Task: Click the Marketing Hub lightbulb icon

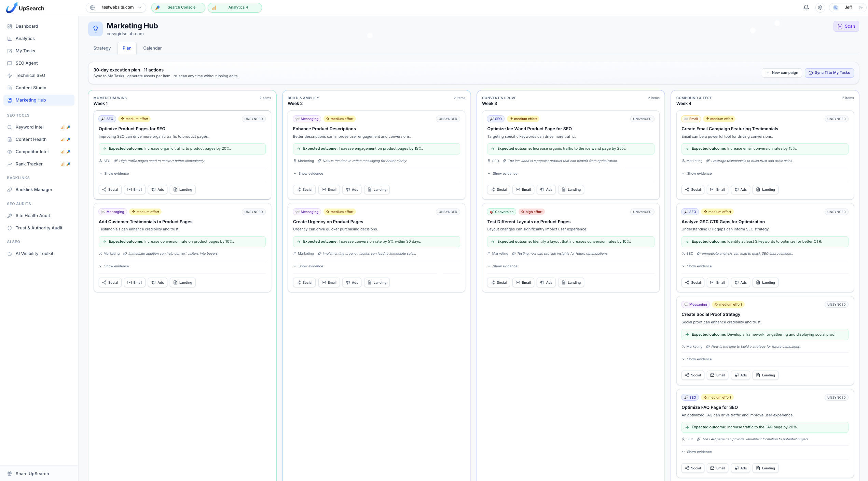Action: pyautogui.click(x=95, y=29)
